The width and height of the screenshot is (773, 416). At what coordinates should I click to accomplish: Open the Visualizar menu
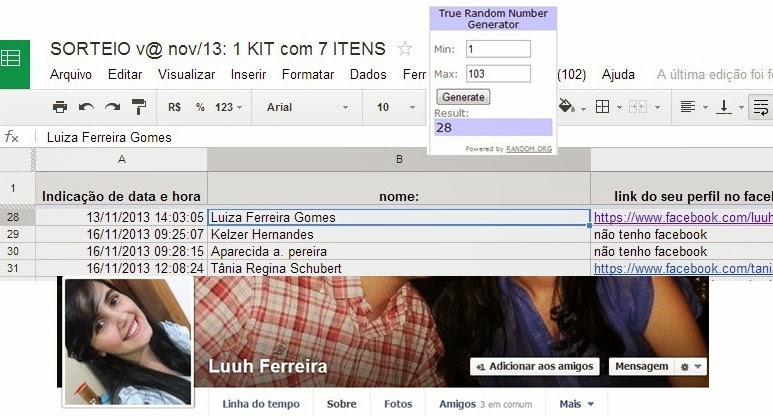click(186, 74)
